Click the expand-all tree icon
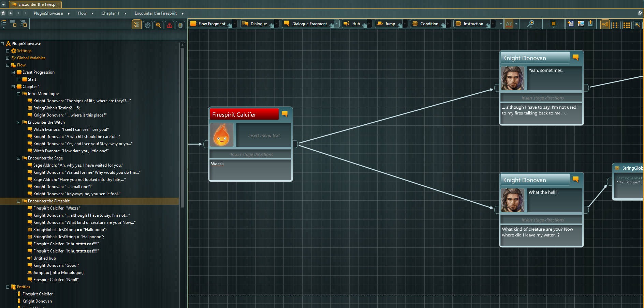This screenshot has height=308, width=644. tap(24, 24)
